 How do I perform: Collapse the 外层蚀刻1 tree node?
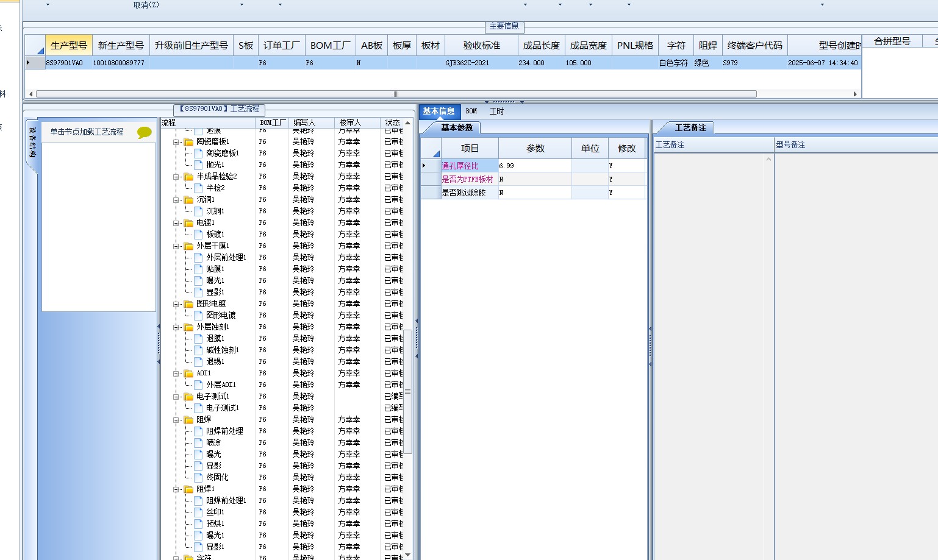[176, 327]
